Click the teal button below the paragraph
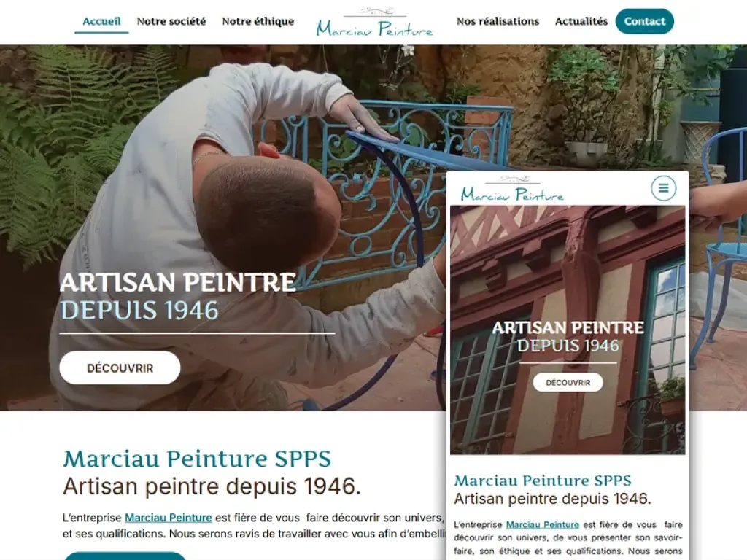The width and height of the screenshot is (747, 560). (x=125, y=556)
